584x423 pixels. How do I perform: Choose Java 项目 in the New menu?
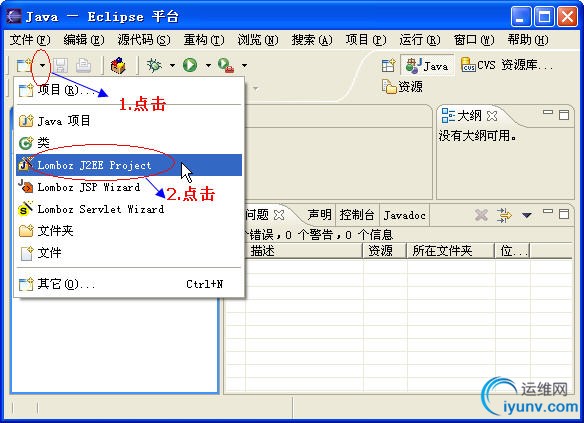129,121
